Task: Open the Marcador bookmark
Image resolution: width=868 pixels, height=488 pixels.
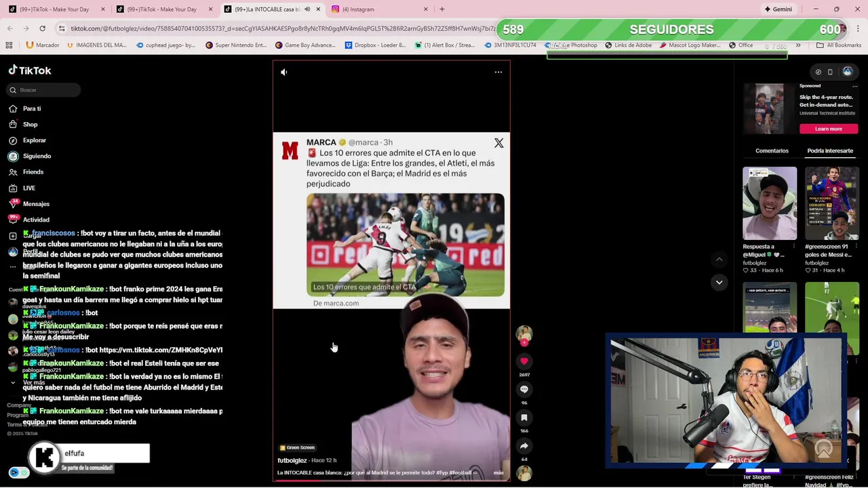Action: [x=42, y=45]
